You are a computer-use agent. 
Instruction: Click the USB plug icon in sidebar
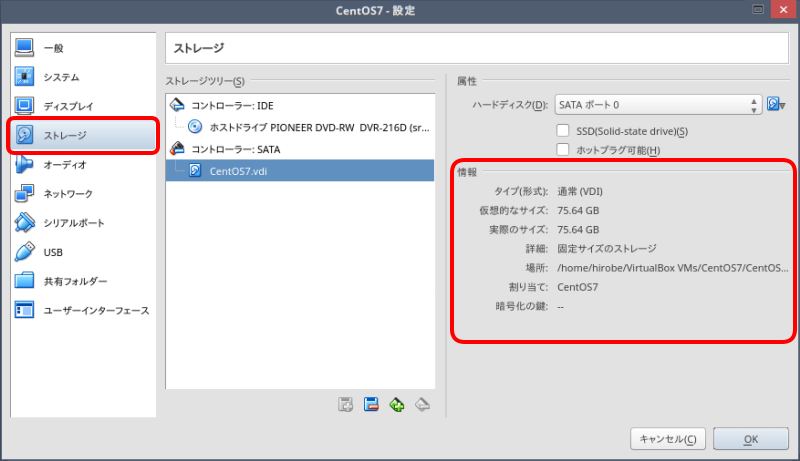point(24,252)
